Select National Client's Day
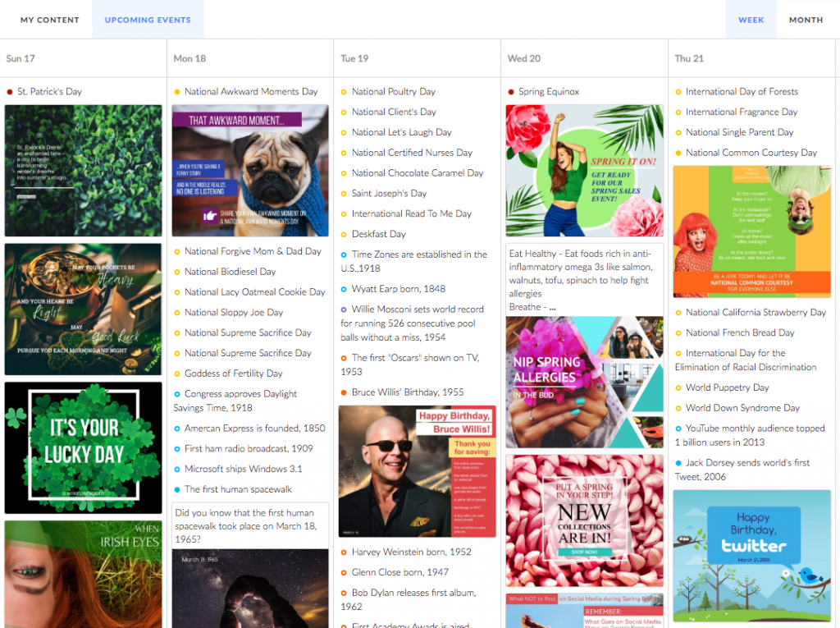This screenshot has width=840, height=628. tap(394, 112)
